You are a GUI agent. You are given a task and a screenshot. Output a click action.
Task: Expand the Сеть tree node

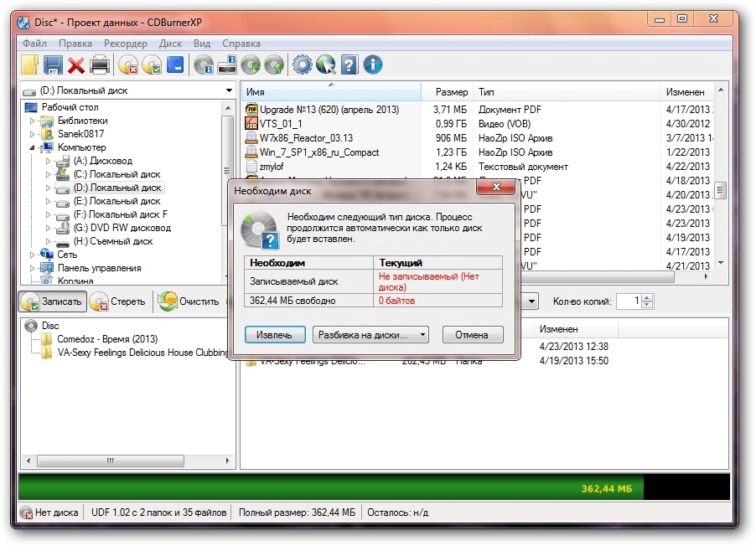point(33,255)
